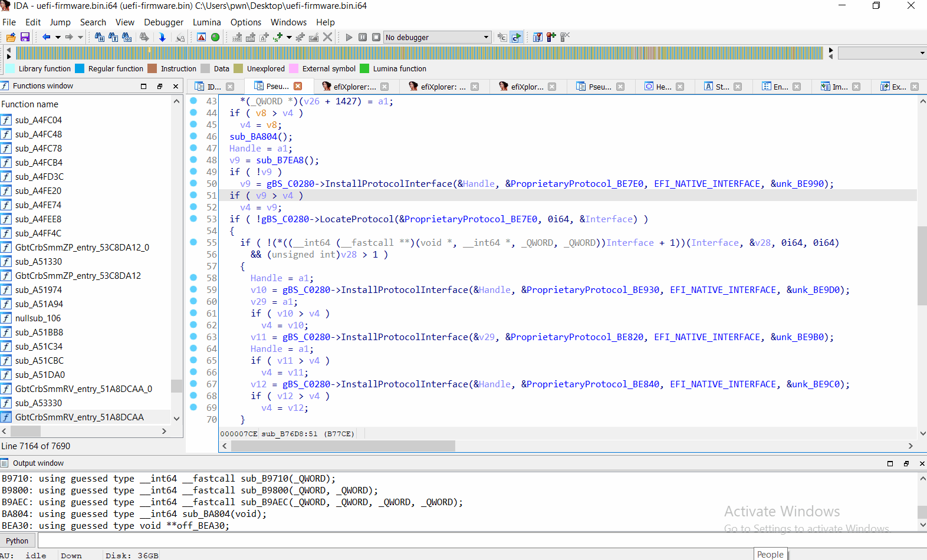Click the highlighted debugger toolbar icon with green arrow
This screenshot has width=927, height=560.
click(516, 37)
